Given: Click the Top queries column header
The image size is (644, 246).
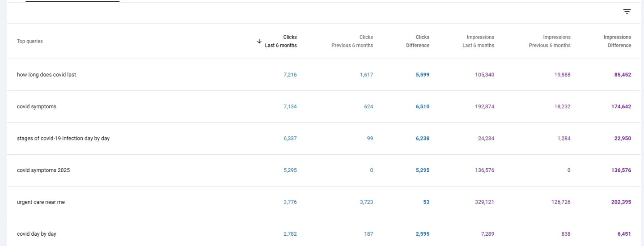Looking at the screenshot, I should (30, 41).
